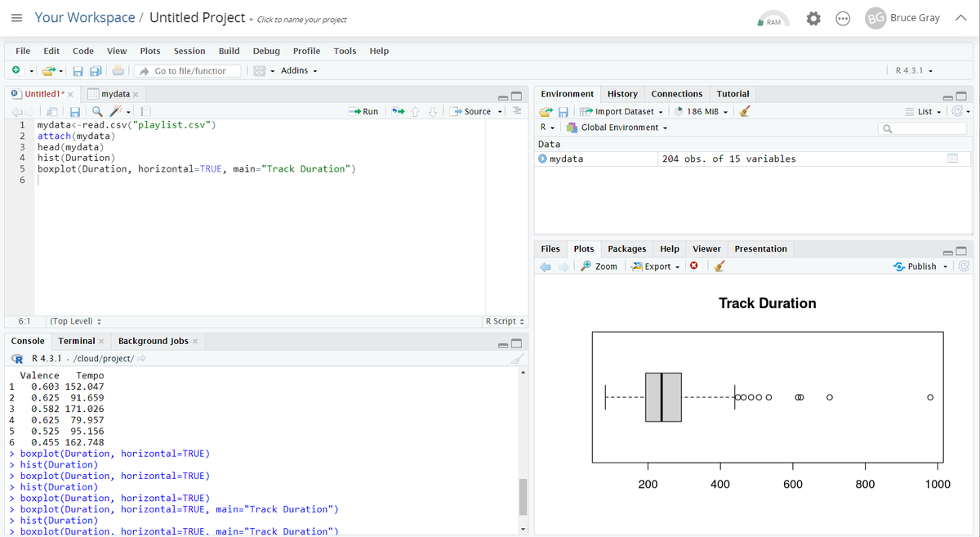Show script in new window icon
The image size is (980, 537).
51,111
